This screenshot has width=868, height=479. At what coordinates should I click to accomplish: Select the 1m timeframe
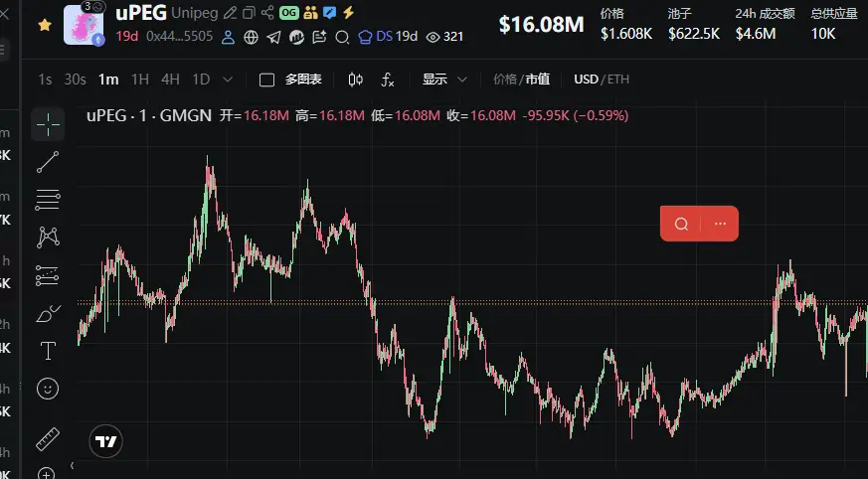108,80
